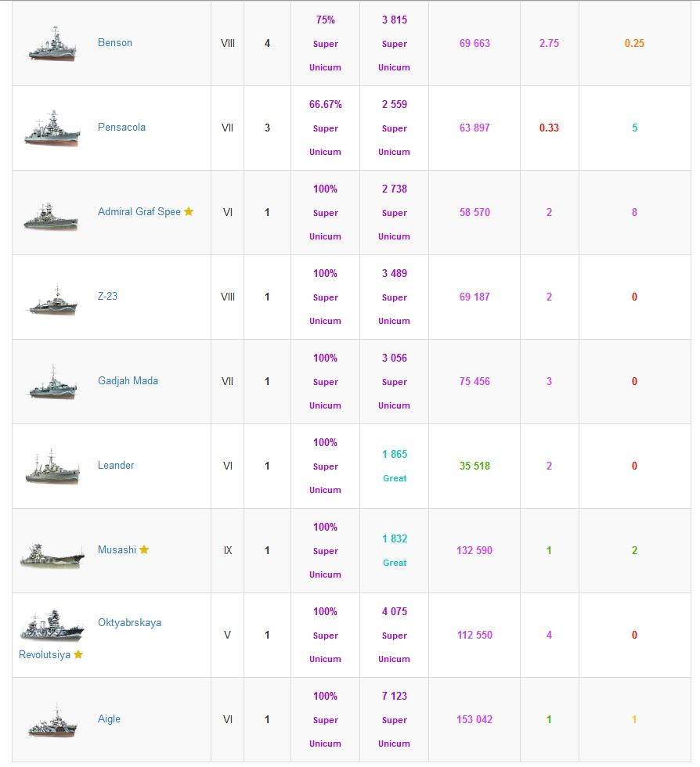Go to the Leander ship page
The height and width of the screenshot is (767, 700).
116,466
